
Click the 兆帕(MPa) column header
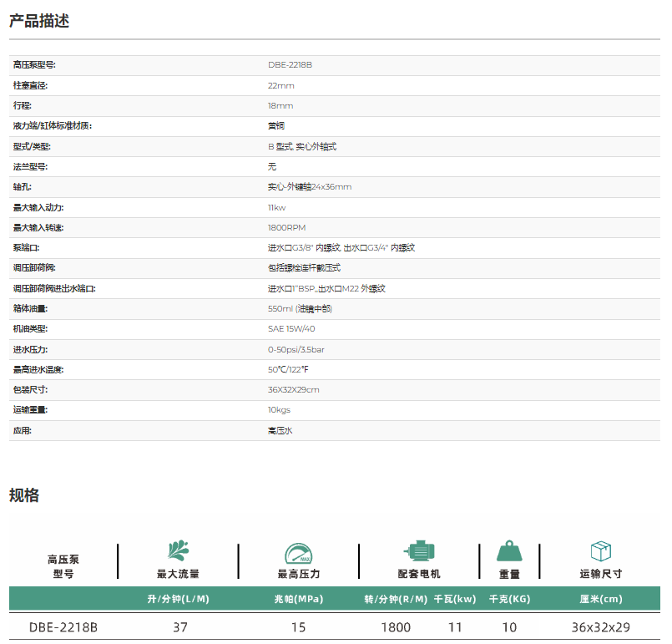pos(298,599)
